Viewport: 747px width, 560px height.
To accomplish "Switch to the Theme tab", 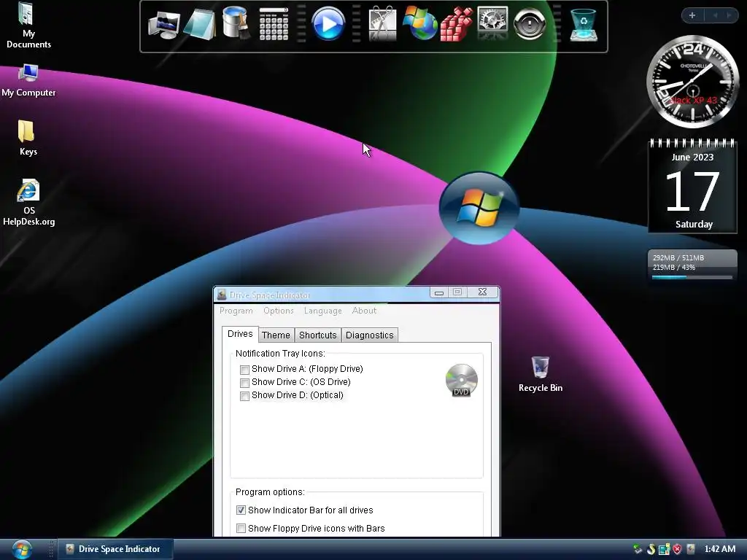I will (276, 335).
